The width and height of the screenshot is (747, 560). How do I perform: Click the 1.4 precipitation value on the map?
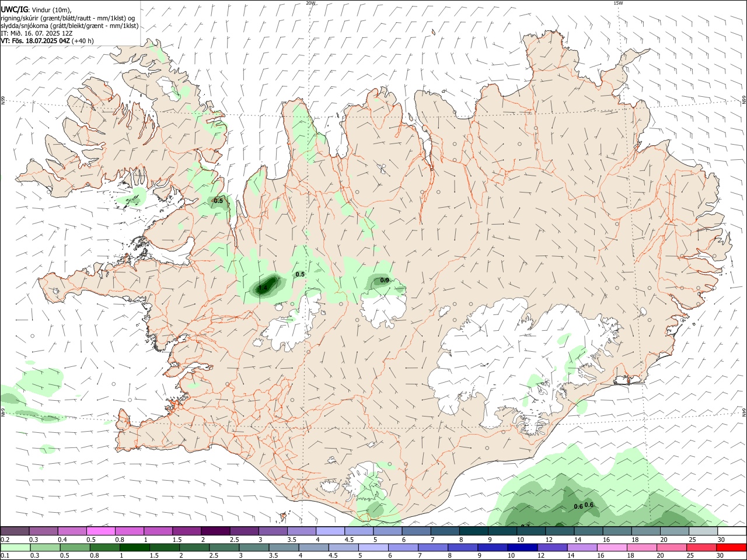(263, 288)
